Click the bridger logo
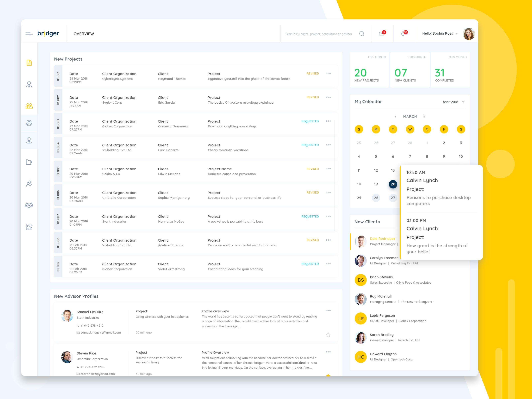The width and height of the screenshot is (532, 399). [x=48, y=33]
